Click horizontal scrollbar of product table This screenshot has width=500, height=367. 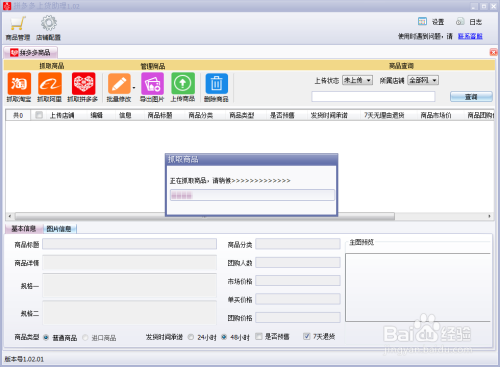click(205, 216)
